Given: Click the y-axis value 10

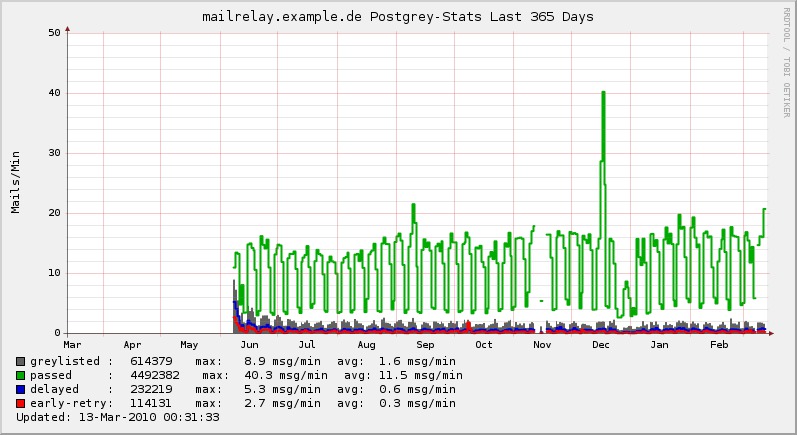Looking at the screenshot, I should click(x=54, y=273).
